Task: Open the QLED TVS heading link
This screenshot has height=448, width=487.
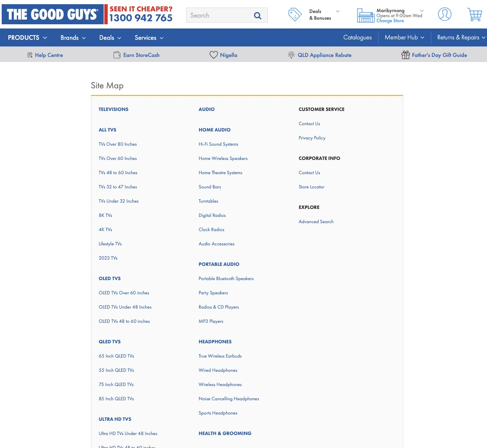Action: tap(110, 342)
